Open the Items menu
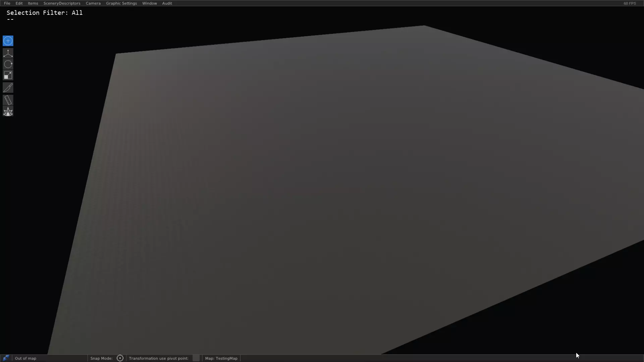The image size is (644, 362). pyautogui.click(x=33, y=3)
